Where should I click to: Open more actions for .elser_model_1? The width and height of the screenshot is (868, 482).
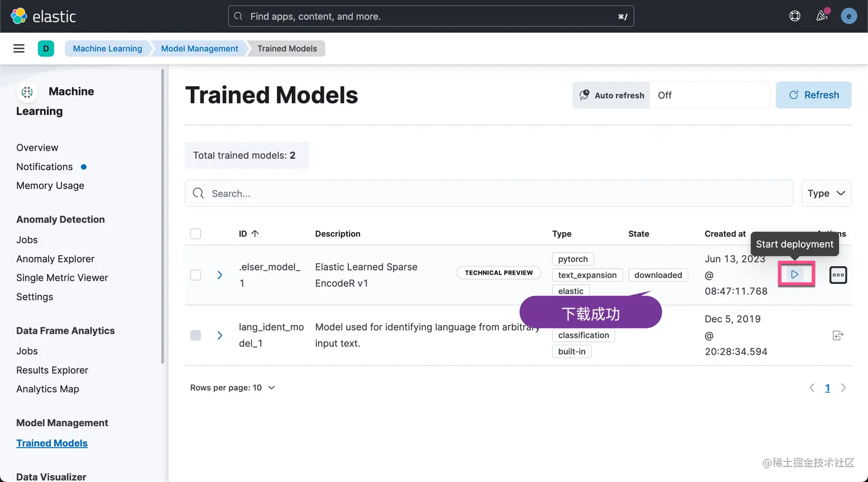[838, 275]
